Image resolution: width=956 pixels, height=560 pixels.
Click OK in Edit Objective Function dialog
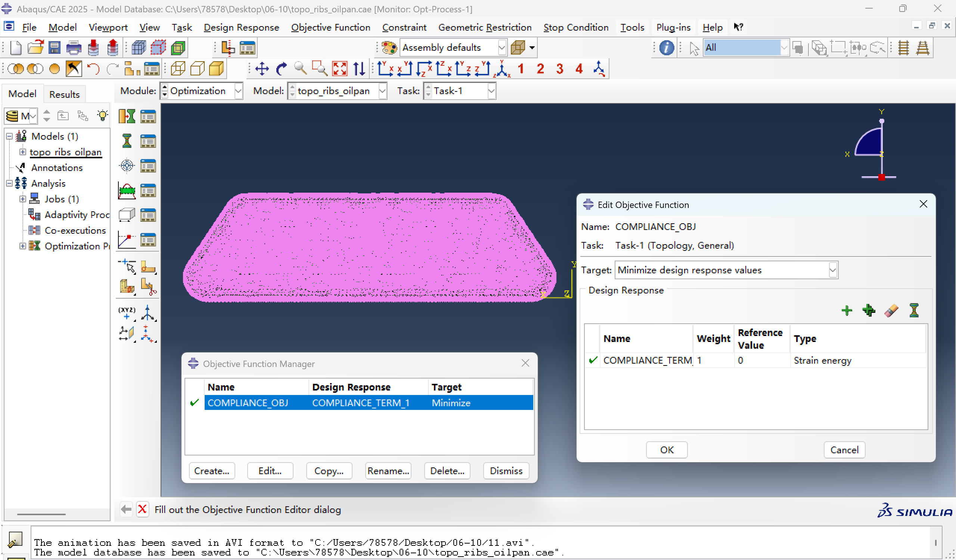[x=667, y=449]
